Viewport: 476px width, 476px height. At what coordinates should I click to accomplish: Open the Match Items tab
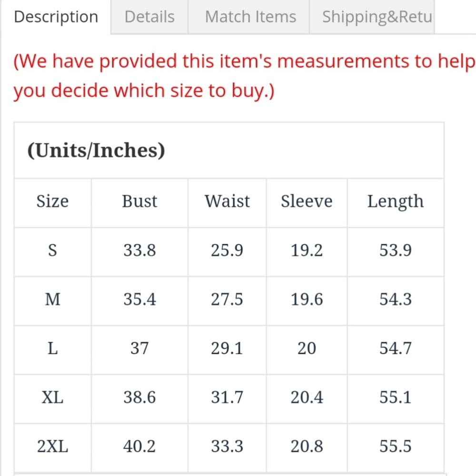coord(250,17)
